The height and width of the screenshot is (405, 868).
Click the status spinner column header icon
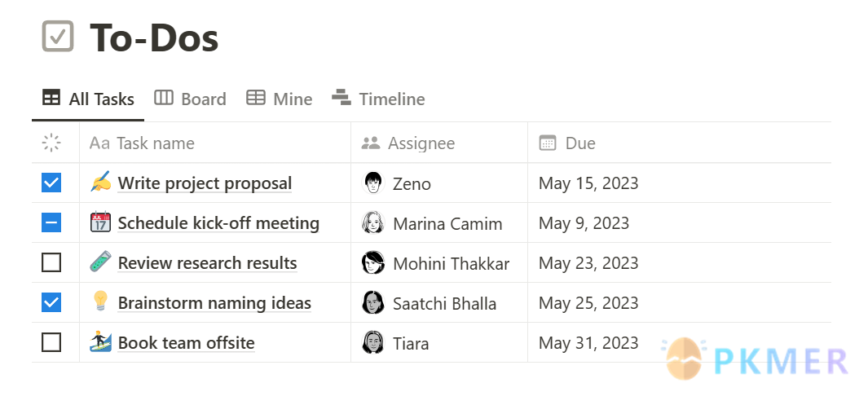(x=51, y=143)
